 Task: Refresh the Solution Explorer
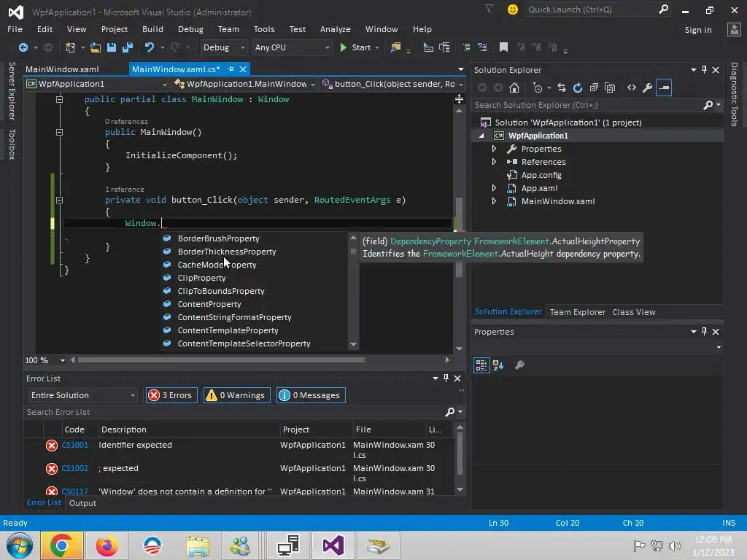tap(578, 87)
